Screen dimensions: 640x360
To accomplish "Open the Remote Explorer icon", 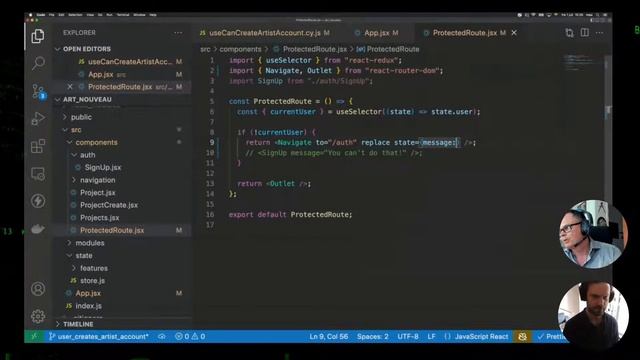I will click(38, 174).
